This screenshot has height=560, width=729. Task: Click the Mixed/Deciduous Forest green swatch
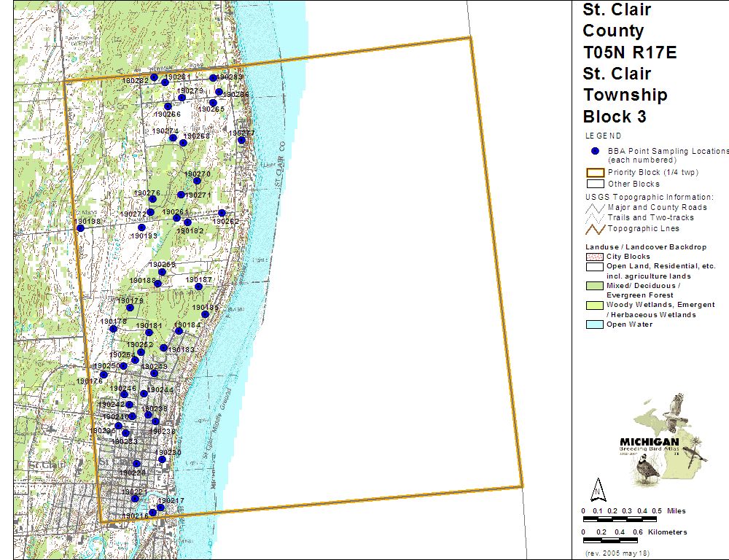[594, 286]
